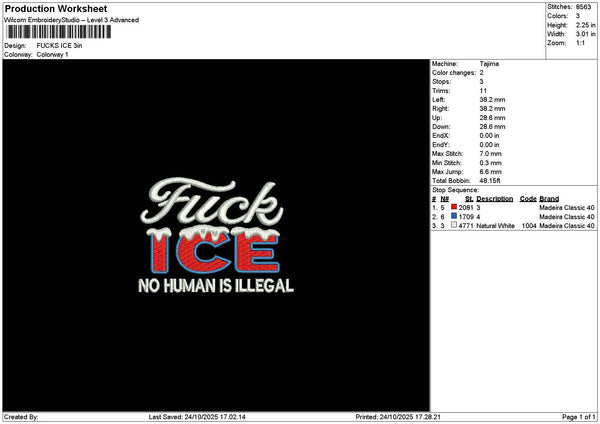
Task: Click 'Wilcom EmbroideryStudio – Level 3 Advanced' text
Action: coord(71,20)
